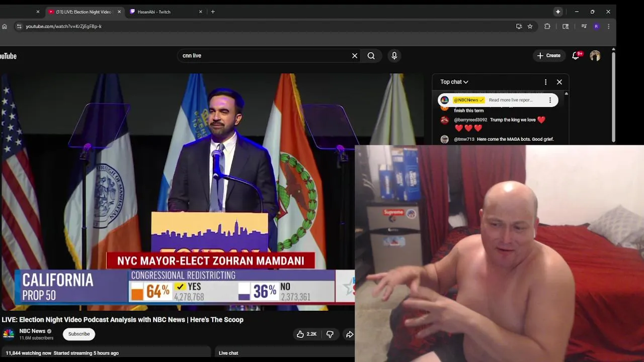Open a new browser tab

[213, 12]
